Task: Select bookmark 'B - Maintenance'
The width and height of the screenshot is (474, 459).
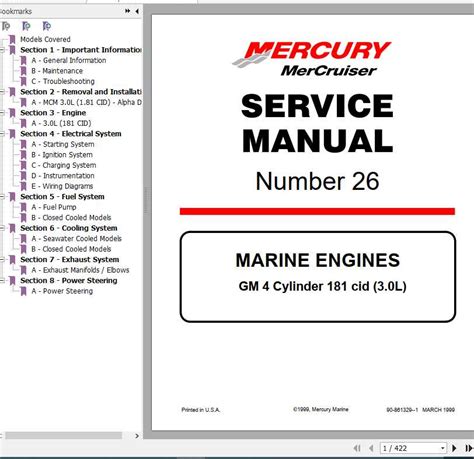Action: pyautogui.click(x=57, y=71)
